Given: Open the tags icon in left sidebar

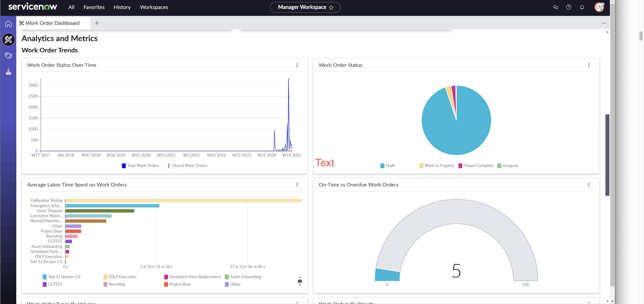Looking at the screenshot, I should click(8, 55).
